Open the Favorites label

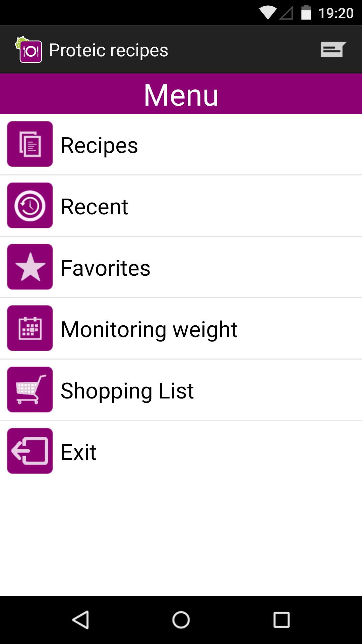pos(105,268)
